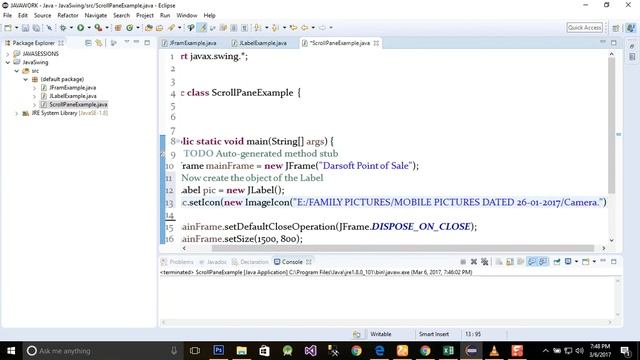Image resolution: width=640 pixels, height=360 pixels.
Task: Click the Pin Console icon
Action: click(557, 262)
